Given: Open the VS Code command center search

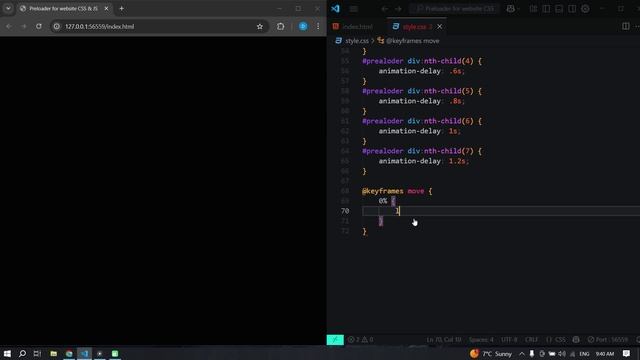Looking at the screenshot, I should pyautogui.click(x=454, y=9).
